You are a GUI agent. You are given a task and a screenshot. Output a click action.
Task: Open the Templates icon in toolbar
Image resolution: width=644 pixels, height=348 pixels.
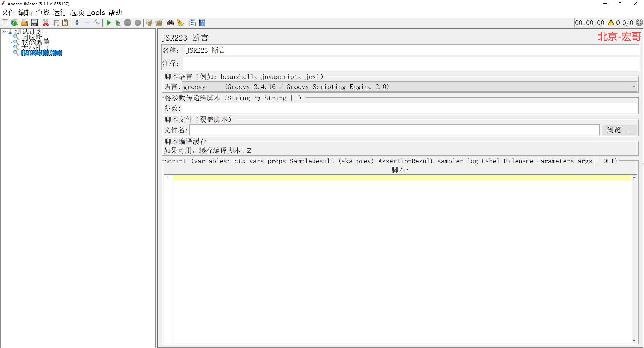(x=14, y=23)
